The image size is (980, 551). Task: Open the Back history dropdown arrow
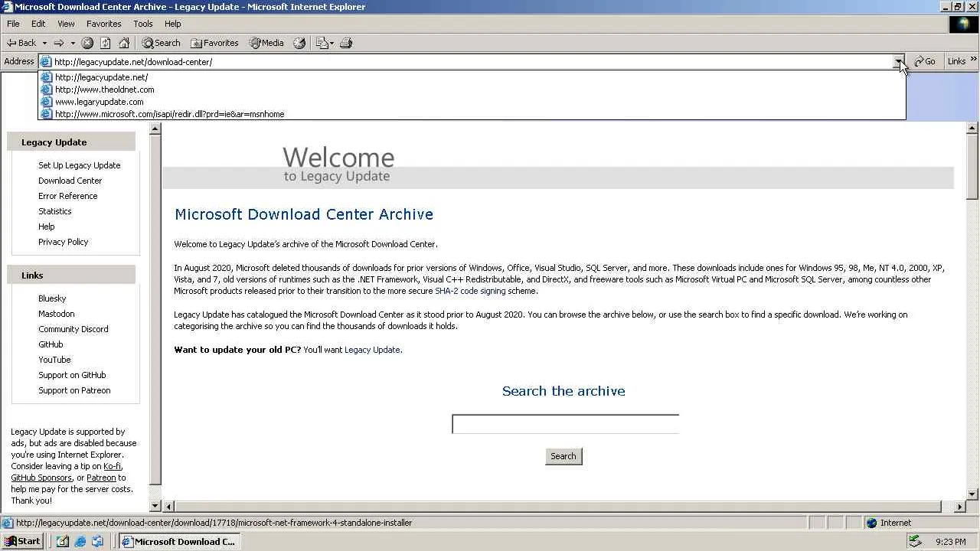pos(44,43)
